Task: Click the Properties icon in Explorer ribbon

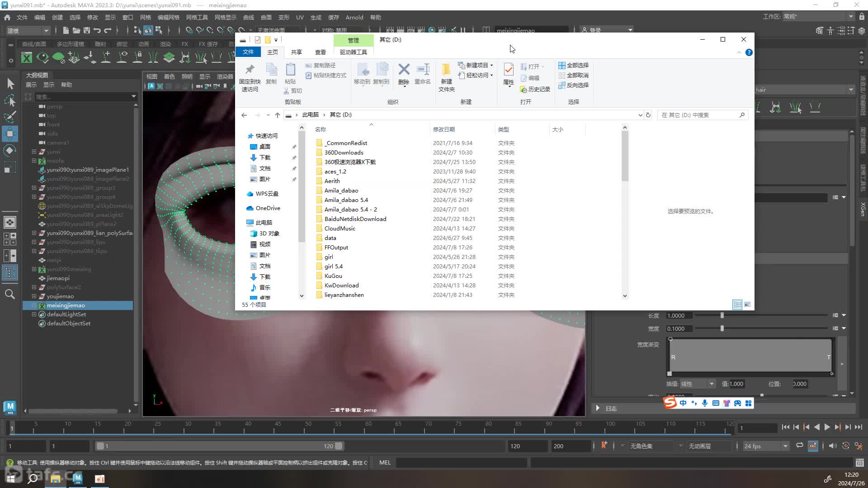Action: (x=509, y=69)
